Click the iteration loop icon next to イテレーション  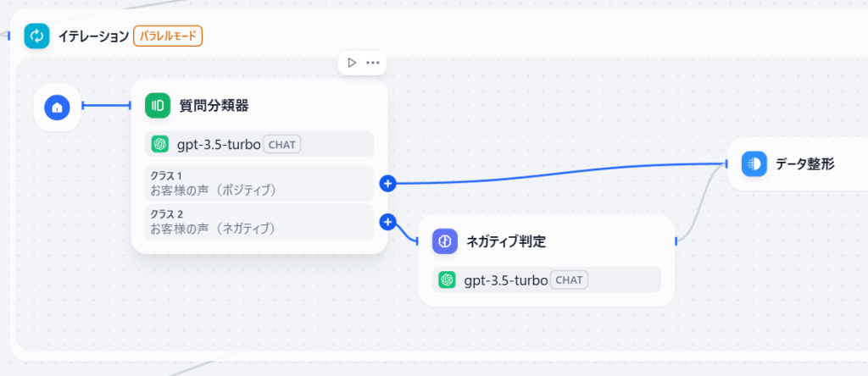[36, 36]
